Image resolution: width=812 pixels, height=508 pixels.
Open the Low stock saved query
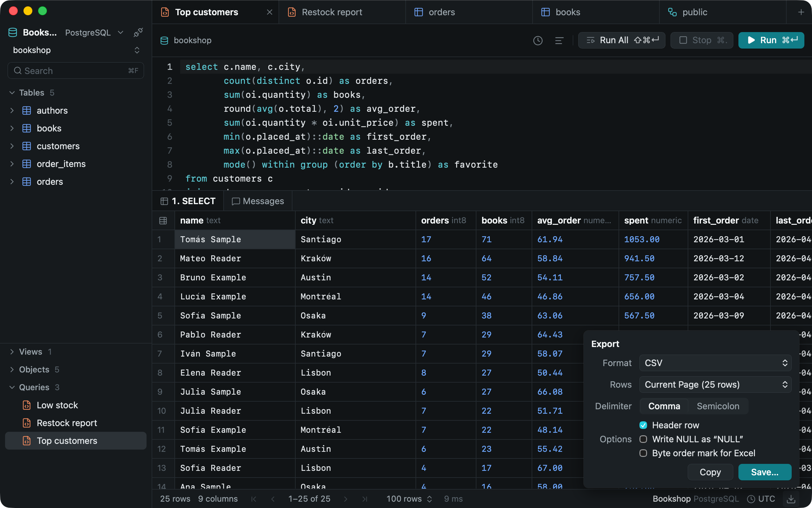[x=76, y=405]
